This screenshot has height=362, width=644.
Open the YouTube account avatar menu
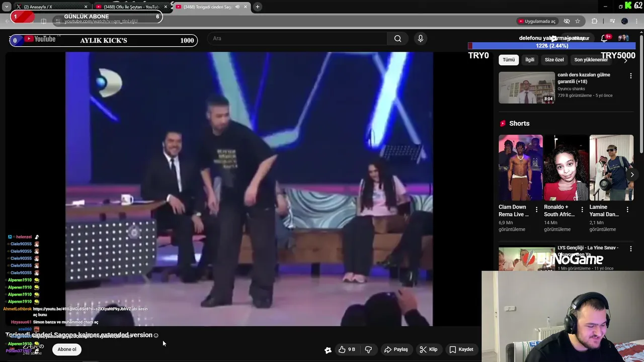(623, 38)
